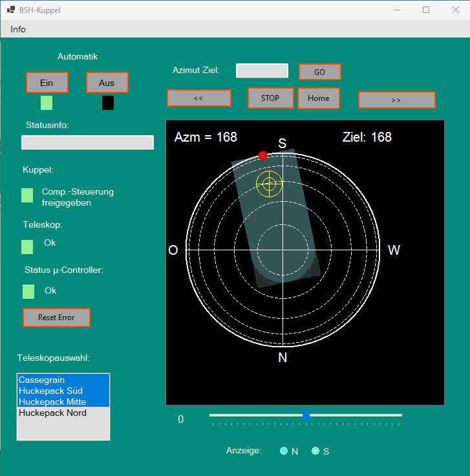Click the yellow telescope crosshair target
This screenshot has width=470, height=476.
[x=270, y=184]
